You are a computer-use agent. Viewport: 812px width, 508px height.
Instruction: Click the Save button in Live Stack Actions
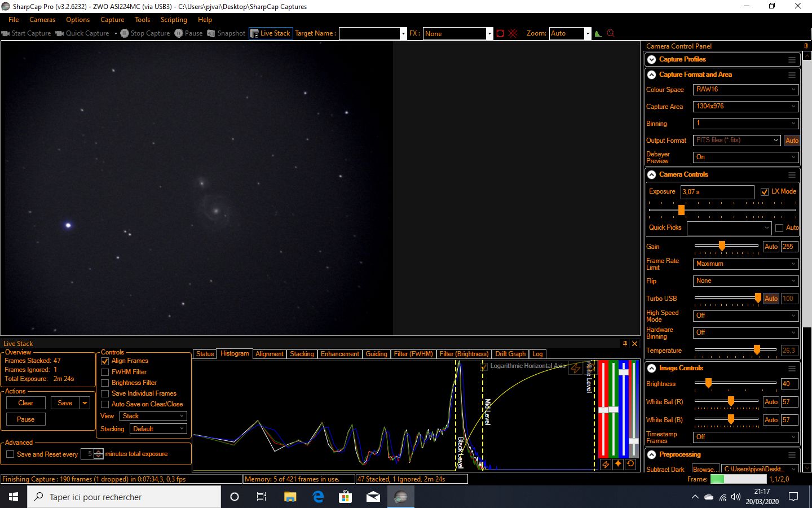tap(65, 403)
